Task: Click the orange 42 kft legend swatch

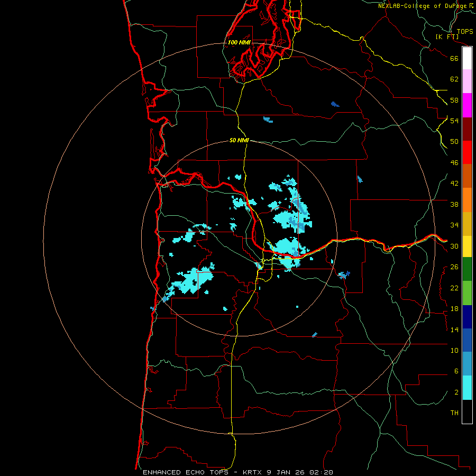Action: 467,200
